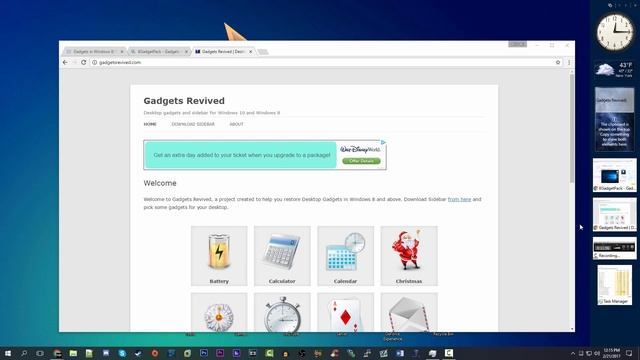The height and width of the screenshot is (360, 640).
Task: Click the Chrome icon on the taskbar
Action: [57, 353]
